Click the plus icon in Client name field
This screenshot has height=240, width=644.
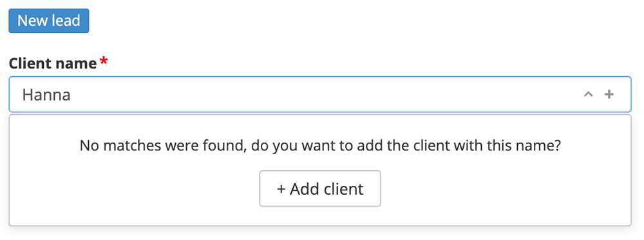(609, 95)
